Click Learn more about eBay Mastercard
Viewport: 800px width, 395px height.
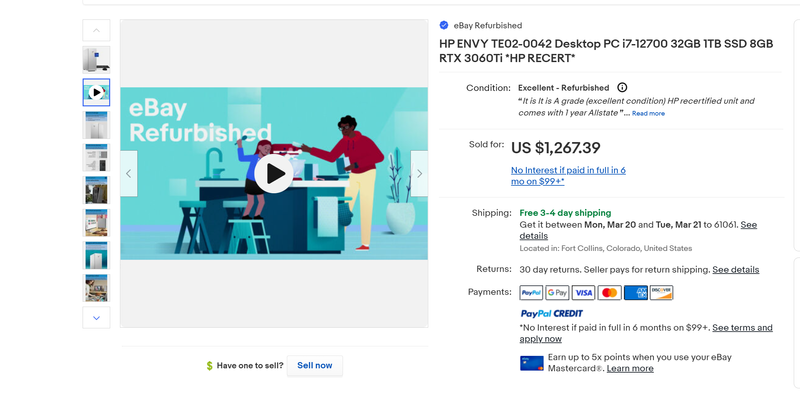point(630,368)
